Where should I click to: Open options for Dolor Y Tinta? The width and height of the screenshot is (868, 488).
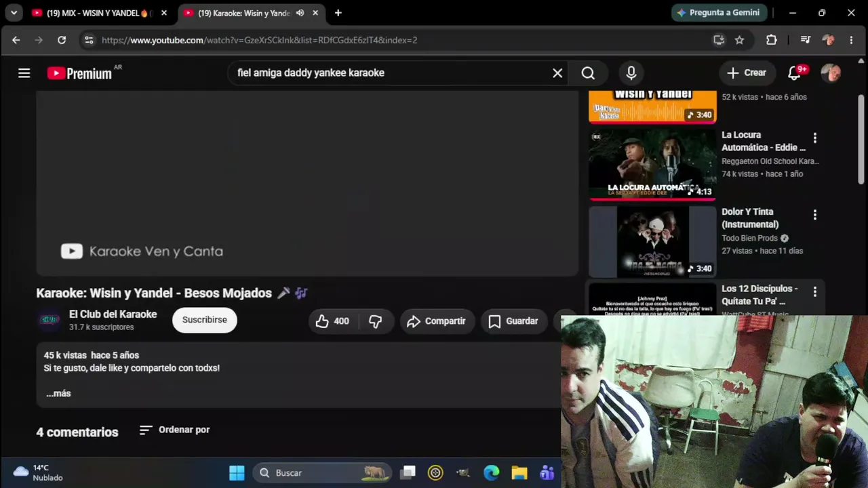[x=815, y=214]
